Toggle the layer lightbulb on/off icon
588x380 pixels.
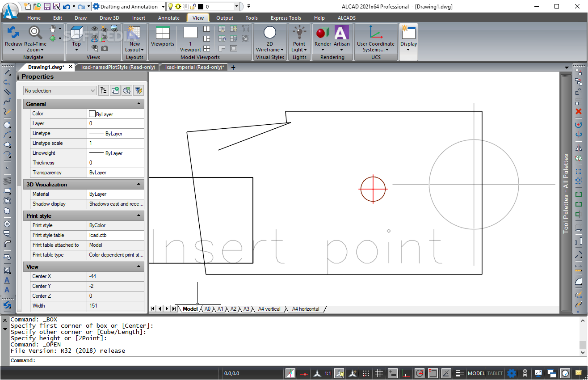click(170, 7)
